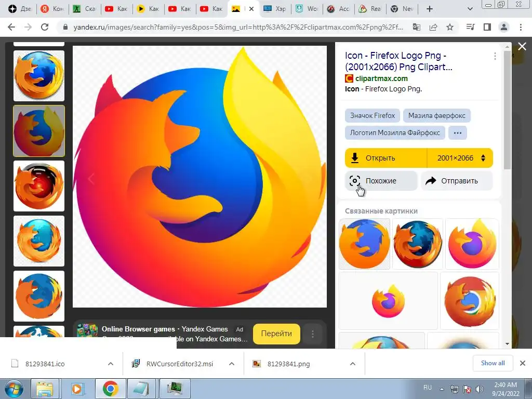Close the active Yandex images tab
The image size is (532, 399).
click(251, 9)
